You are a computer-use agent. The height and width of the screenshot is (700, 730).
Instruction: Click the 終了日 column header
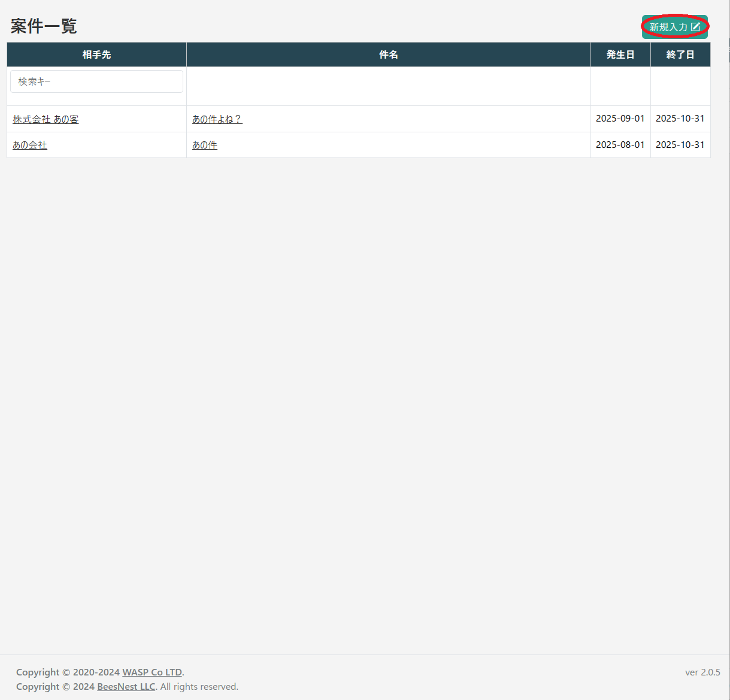[x=680, y=54]
